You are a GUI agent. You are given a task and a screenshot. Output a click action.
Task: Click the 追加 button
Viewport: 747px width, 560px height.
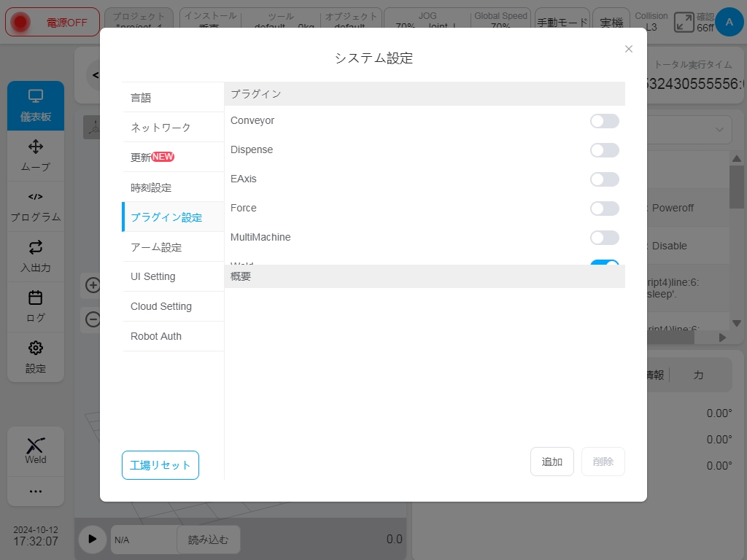pyautogui.click(x=552, y=462)
